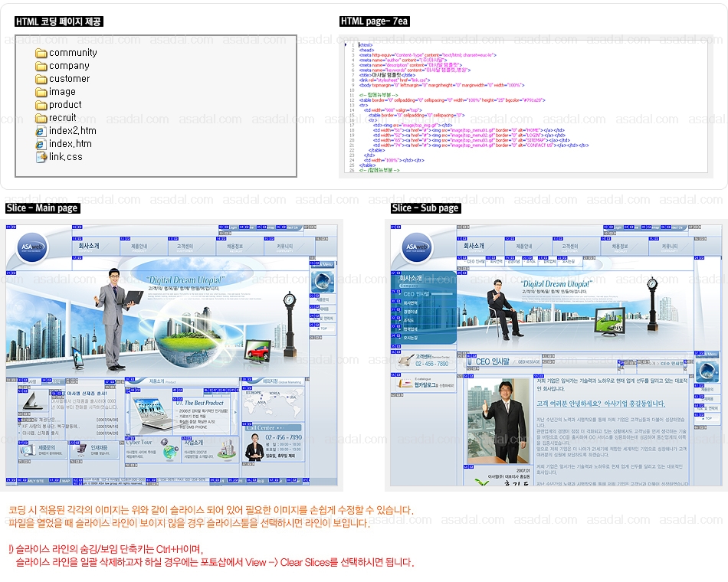The height and width of the screenshot is (582, 728).
Task: Select the customer folder name
Action: 69,79
